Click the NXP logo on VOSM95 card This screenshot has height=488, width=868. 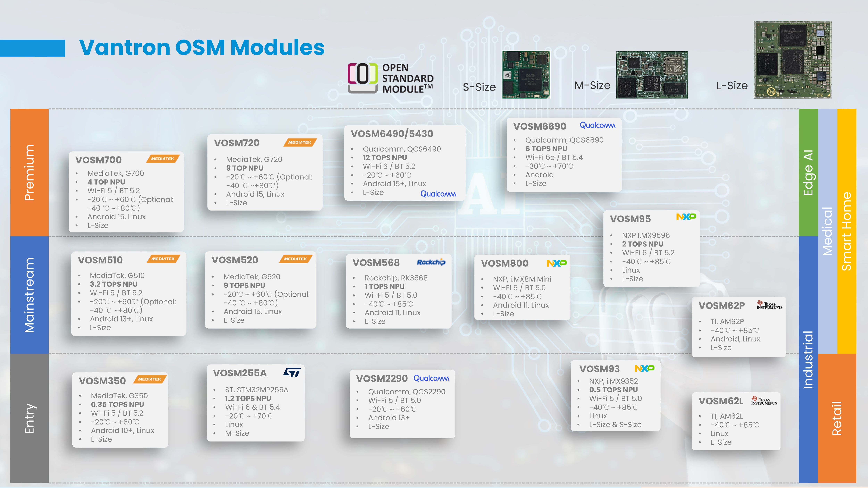click(x=686, y=217)
